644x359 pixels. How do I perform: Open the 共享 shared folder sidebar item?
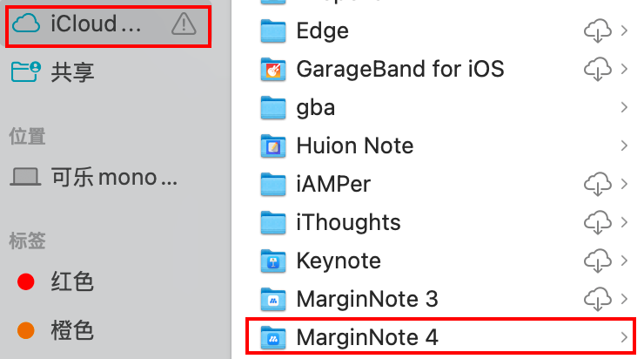(52, 72)
